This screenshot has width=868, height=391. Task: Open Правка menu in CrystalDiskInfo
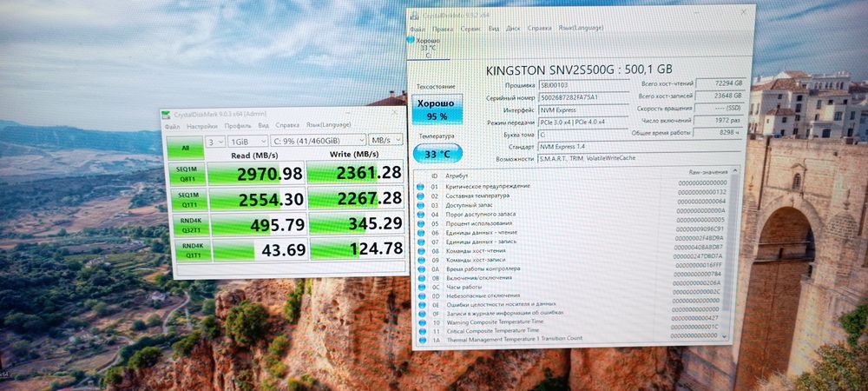click(443, 29)
